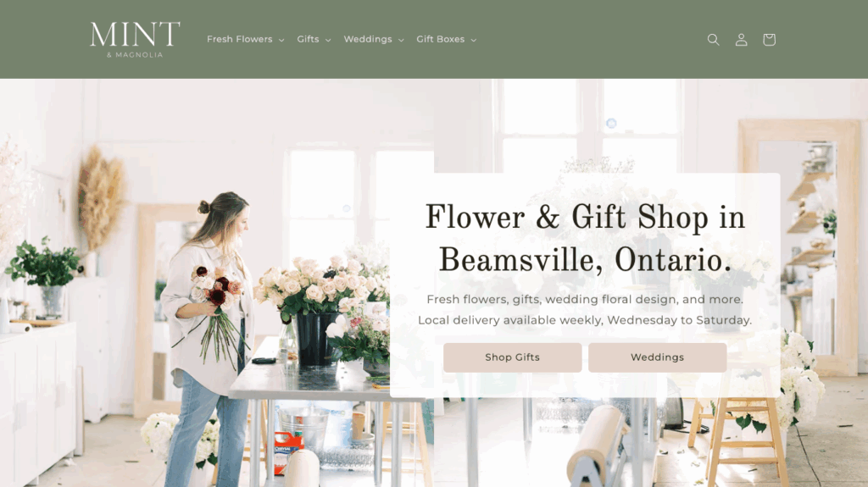Image resolution: width=868 pixels, height=487 pixels.
Task: Go home via the Mint & Magnolia logo
Action: coord(135,39)
